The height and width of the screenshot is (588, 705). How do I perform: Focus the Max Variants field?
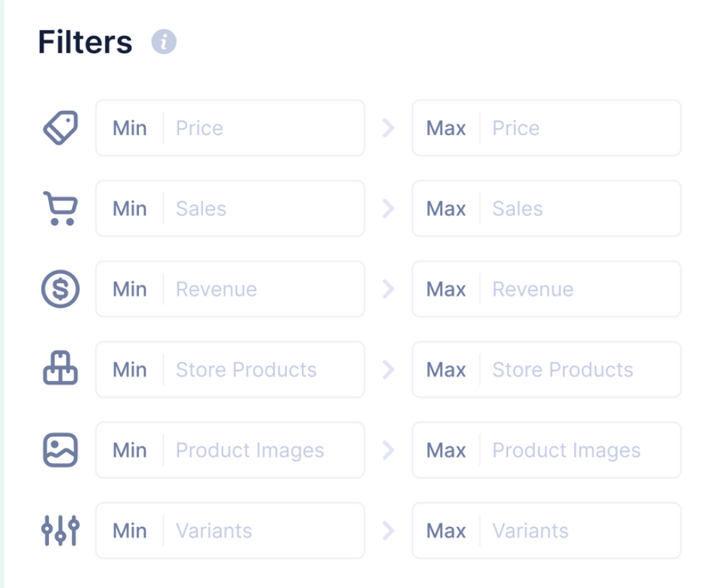[546, 530]
